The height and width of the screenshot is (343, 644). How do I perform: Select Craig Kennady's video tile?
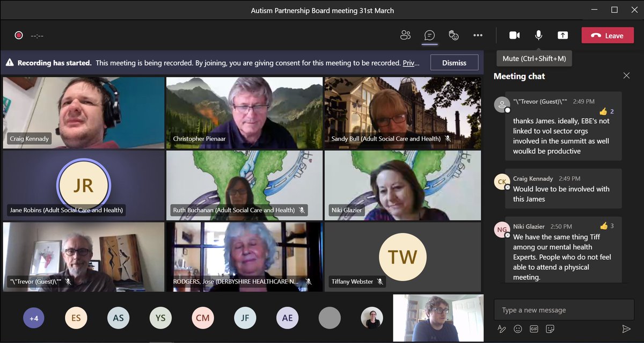click(x=84, y=113)
